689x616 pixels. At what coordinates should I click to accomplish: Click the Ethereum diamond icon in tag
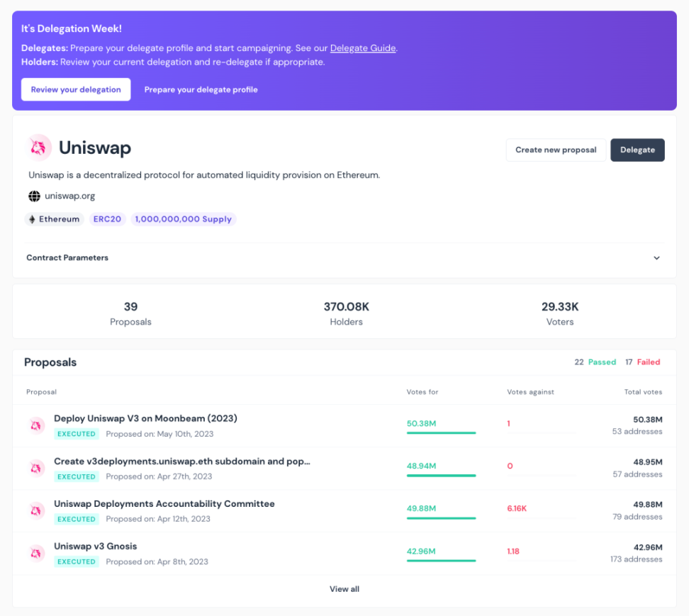32,220
